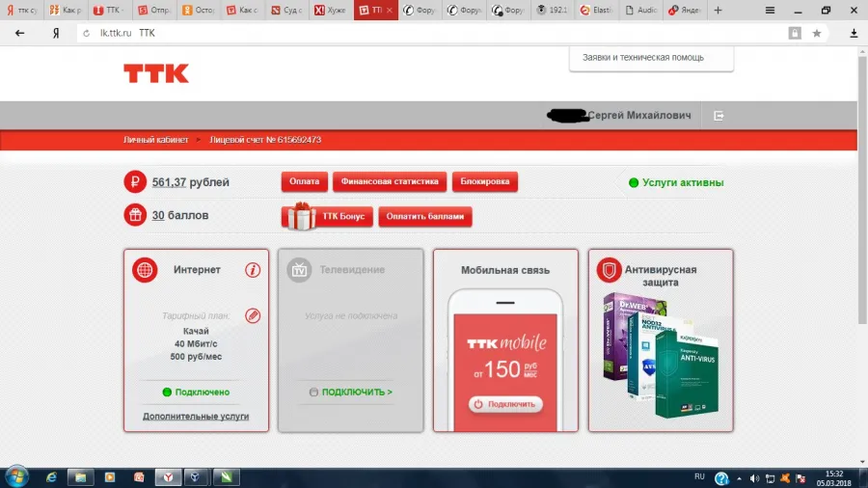Open Yandex home via Я button
868x488 pixels.
tap(56, 33)
